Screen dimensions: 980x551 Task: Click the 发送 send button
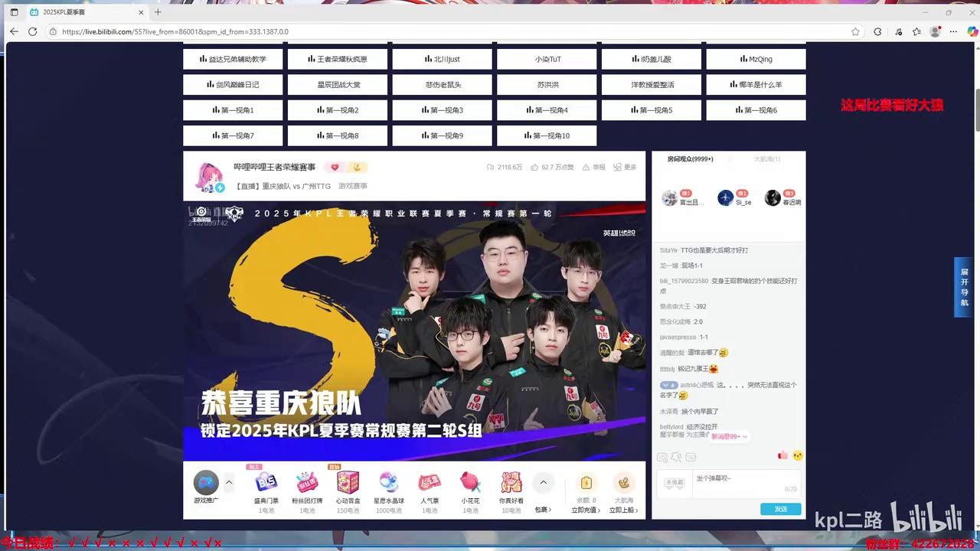[x=780, y=509]
